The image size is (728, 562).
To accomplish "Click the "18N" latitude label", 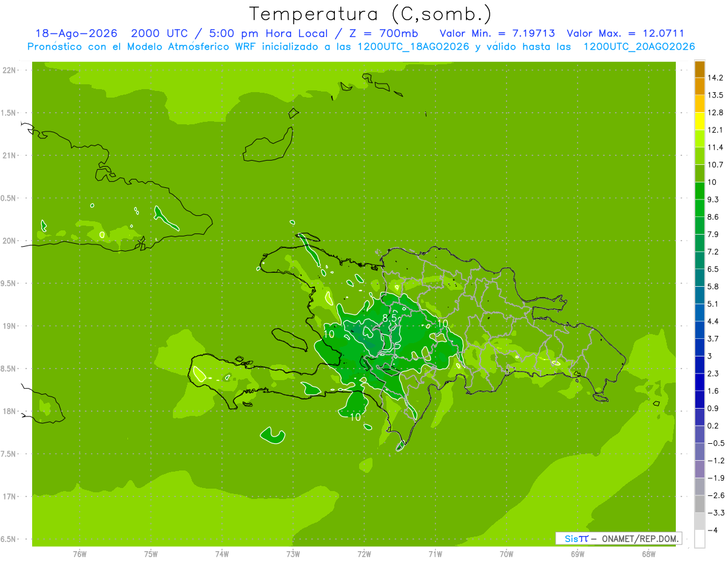I will click(x=9, y=411).
